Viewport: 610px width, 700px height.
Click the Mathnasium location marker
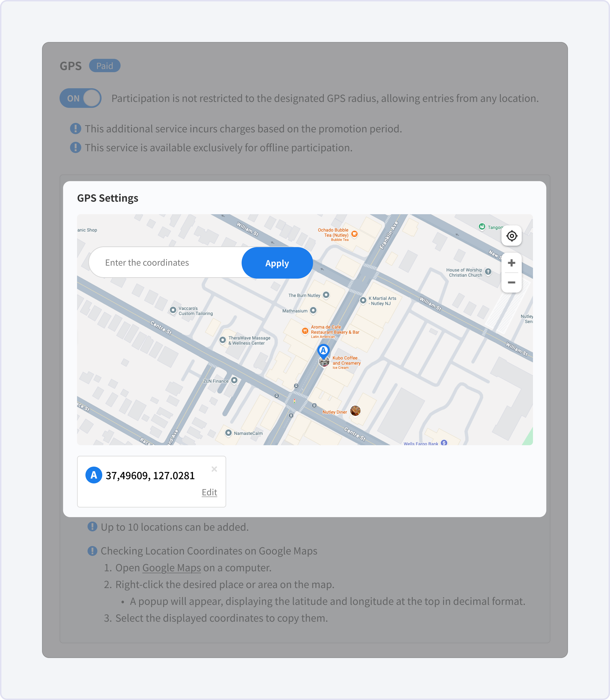point(313,310)
